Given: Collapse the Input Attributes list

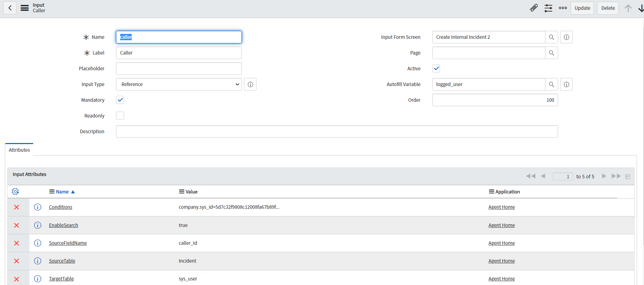Looking at the screenshot, I should point(628,177).
